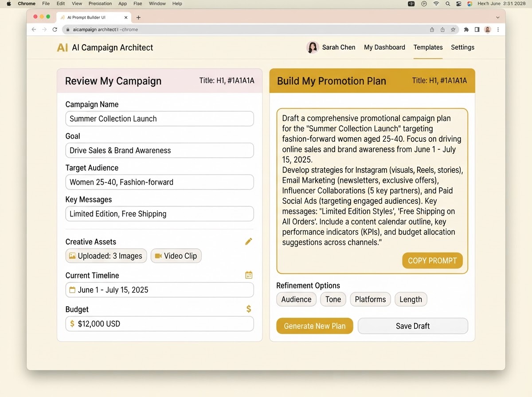The image size is (532, 397).
Task: Select the Tone refinement option
Action: (333, 299)
